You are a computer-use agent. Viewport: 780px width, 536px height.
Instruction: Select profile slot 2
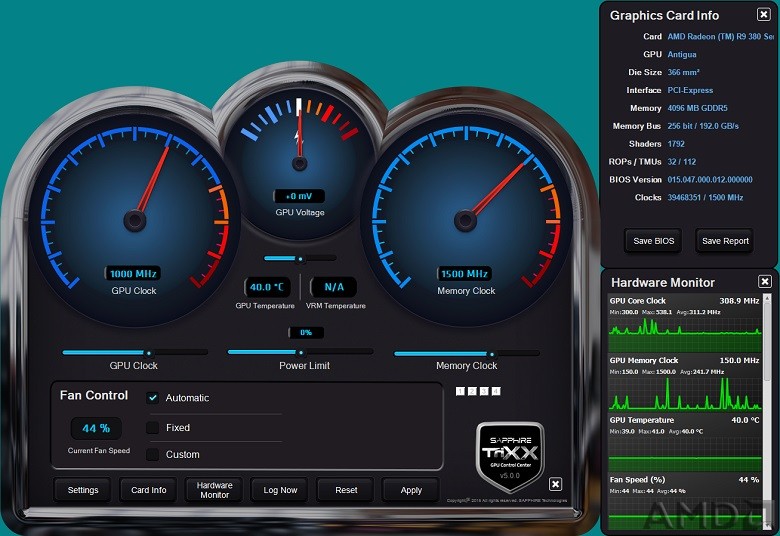(x=472, y=392)
